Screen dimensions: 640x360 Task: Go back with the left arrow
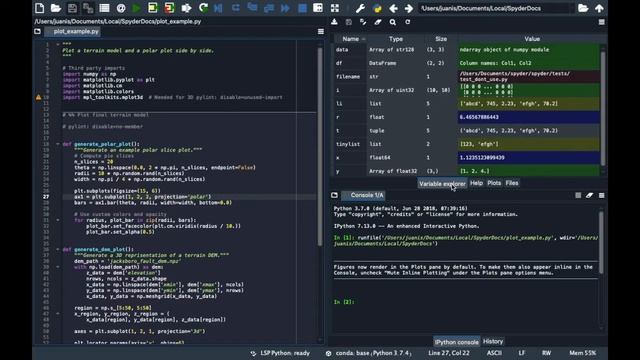tap(393, 8)
